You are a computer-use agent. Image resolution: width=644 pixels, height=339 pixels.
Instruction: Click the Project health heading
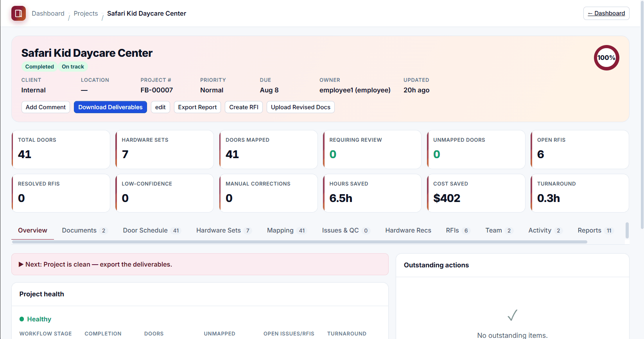pyautogui.click(x=42, y=294)
